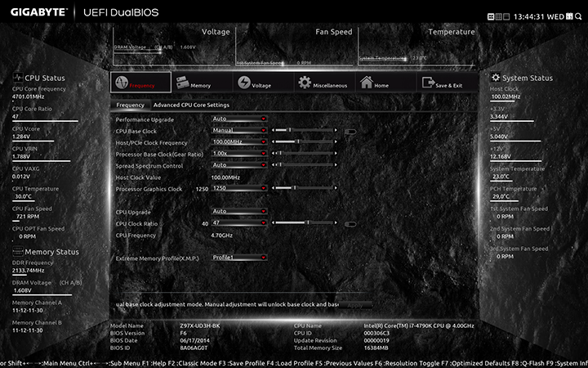Toggle the switch beside CPU Clock Ratio slider
The image size is (588, 368).
[350, 222]
